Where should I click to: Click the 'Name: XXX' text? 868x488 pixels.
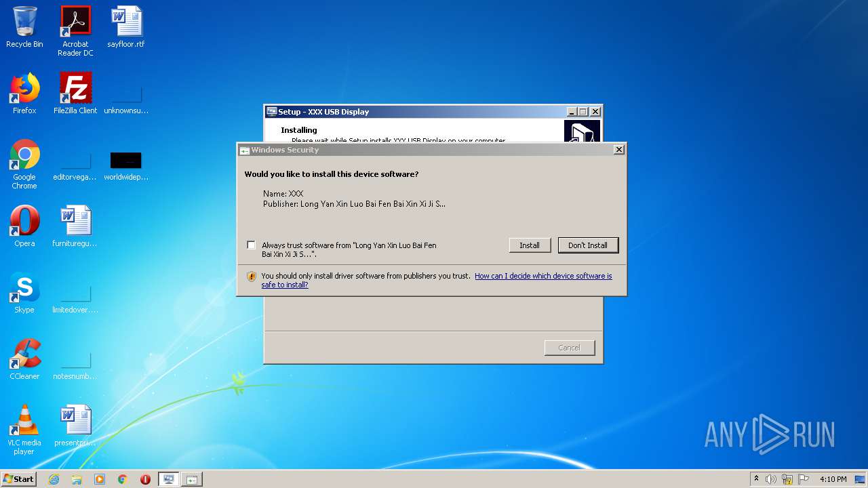coord(283,194)
